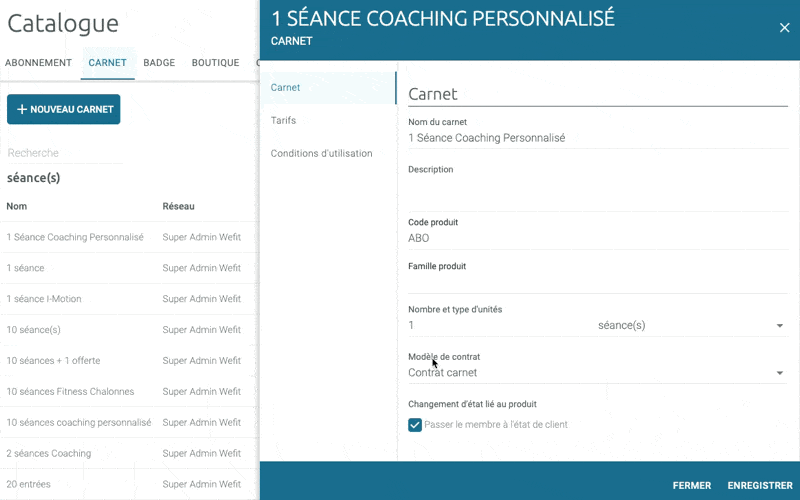Open the '1 séance I-Motion' row

[x=128, y=299]
